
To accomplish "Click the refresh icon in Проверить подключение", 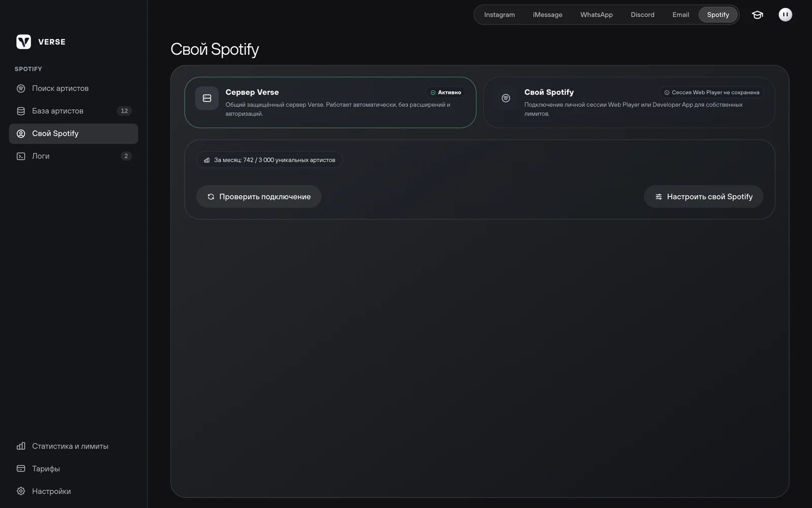I will click(x=211, y=197).
